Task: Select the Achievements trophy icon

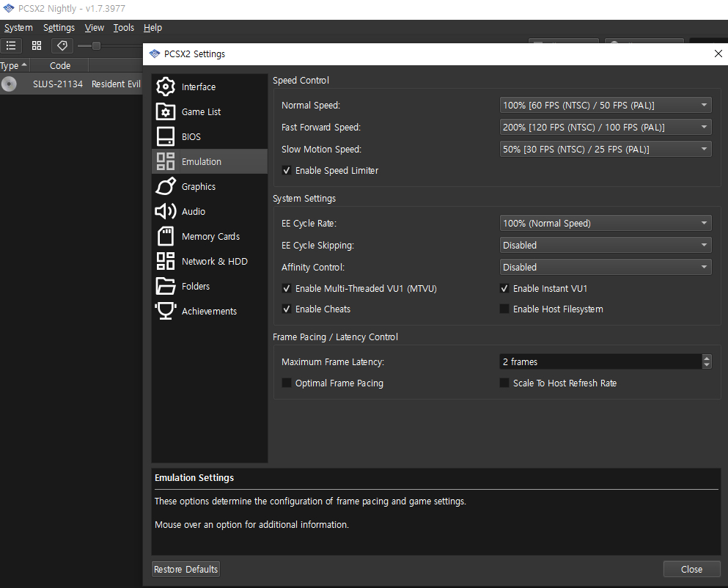Action: (165, 311)
